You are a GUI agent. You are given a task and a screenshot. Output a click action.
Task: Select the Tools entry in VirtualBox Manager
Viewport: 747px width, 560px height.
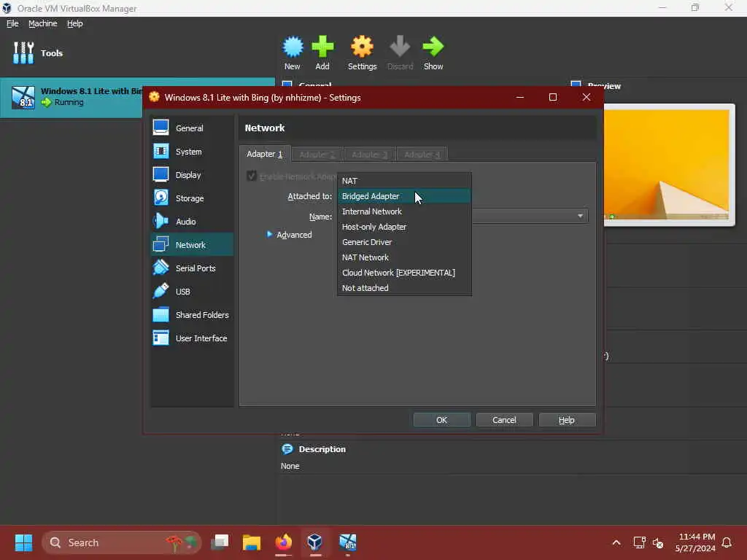click(x=38, y=52)
